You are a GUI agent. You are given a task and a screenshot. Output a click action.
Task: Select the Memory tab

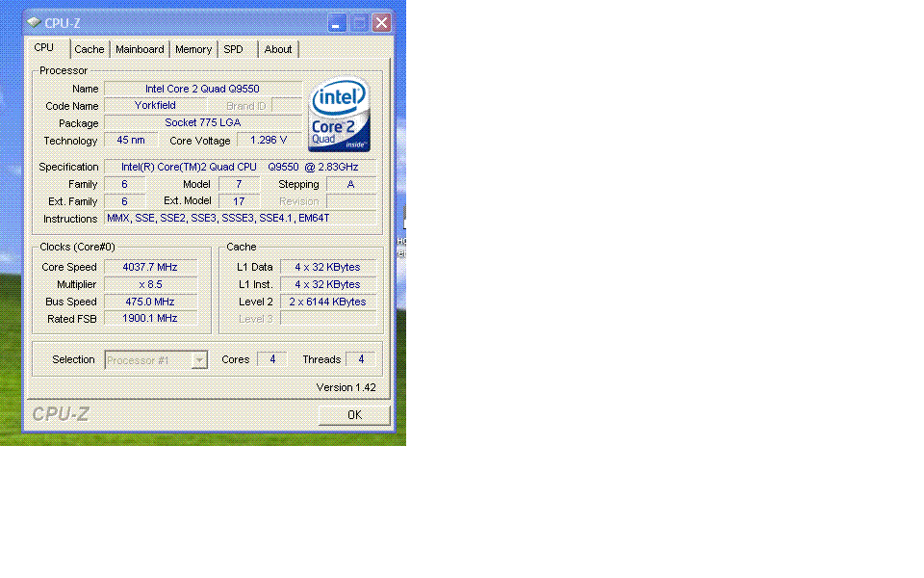193,49
